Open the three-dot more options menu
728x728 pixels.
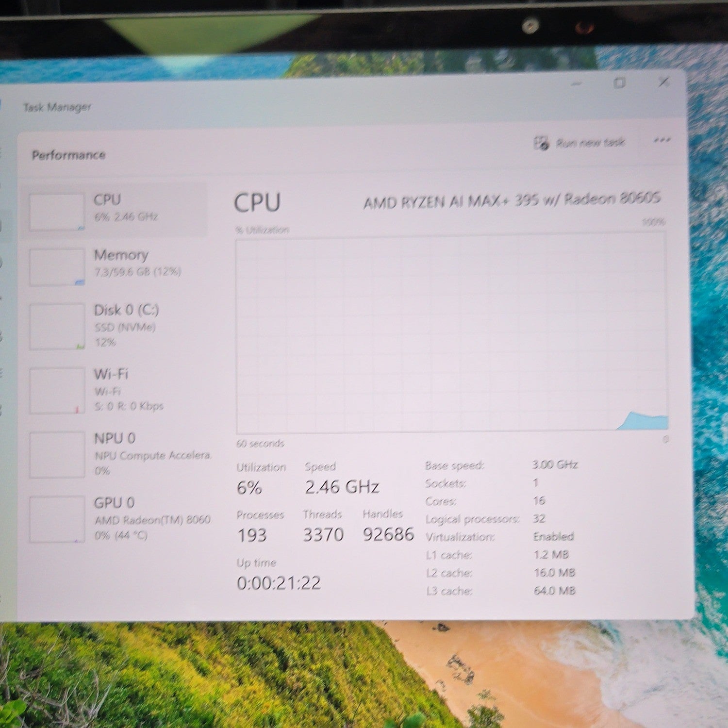pyautogui.click(x=662, y=140)
